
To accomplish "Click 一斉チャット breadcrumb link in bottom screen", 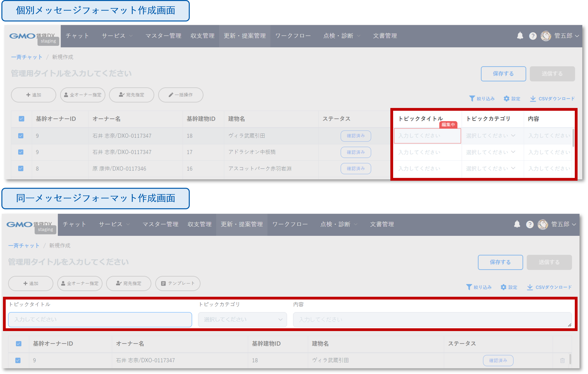I will [x=24, y=245].
